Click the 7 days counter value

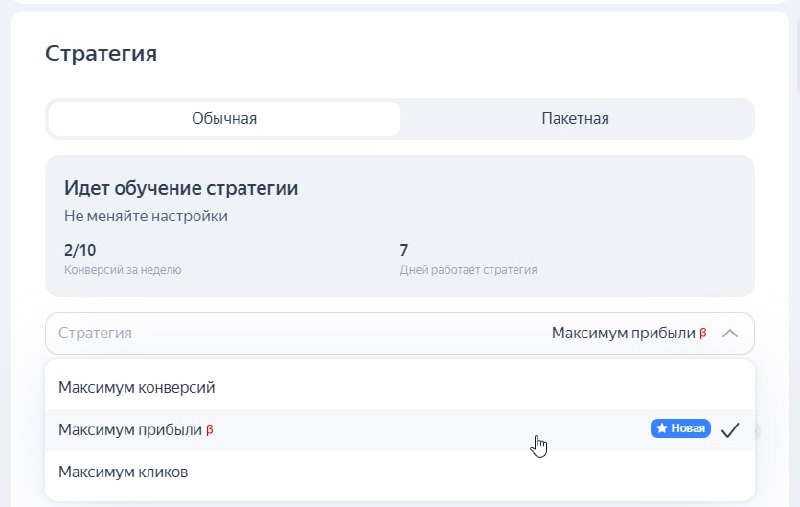[404, 250]
